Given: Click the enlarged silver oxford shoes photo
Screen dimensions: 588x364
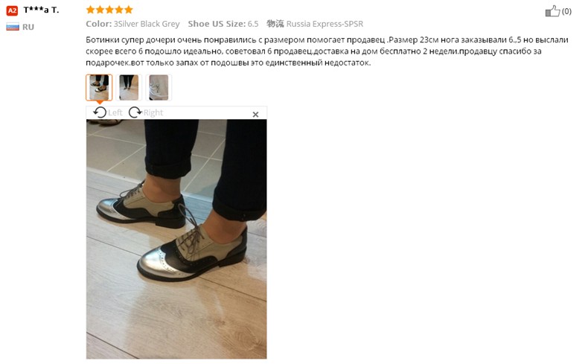Looking at the screenshot, I should [176, 239].
